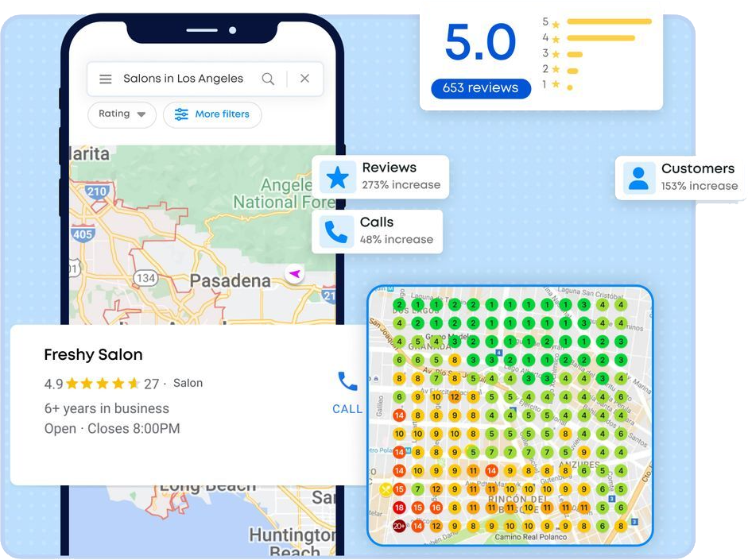Viewport: 748px width, 560px height.
Task: Click the 210 highway shield on the map
Action: point(97,191)
